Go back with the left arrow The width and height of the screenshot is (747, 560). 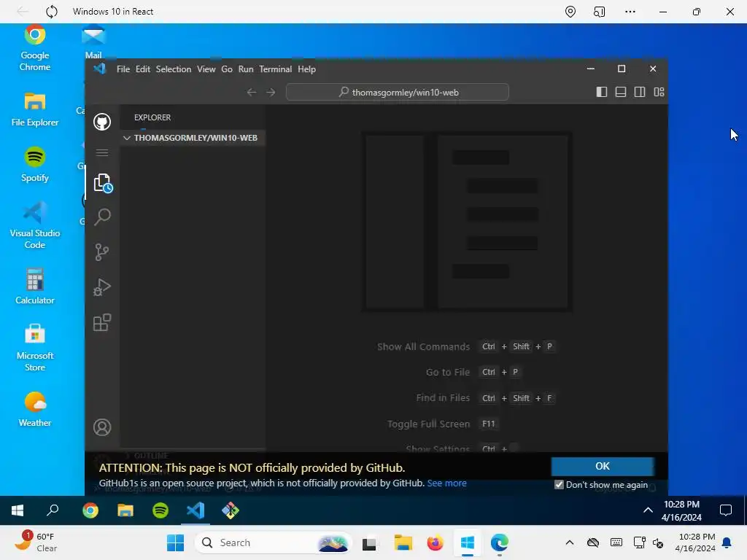coord(252,93)
